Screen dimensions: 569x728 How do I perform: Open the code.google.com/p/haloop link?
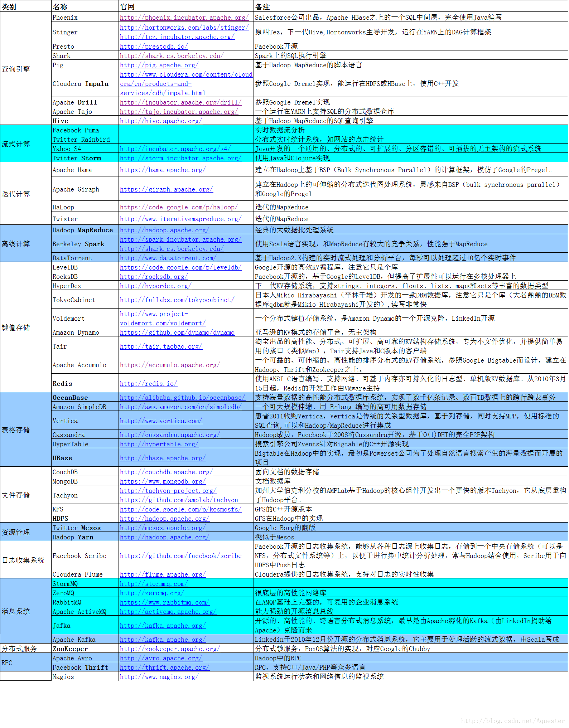[179, 207]
